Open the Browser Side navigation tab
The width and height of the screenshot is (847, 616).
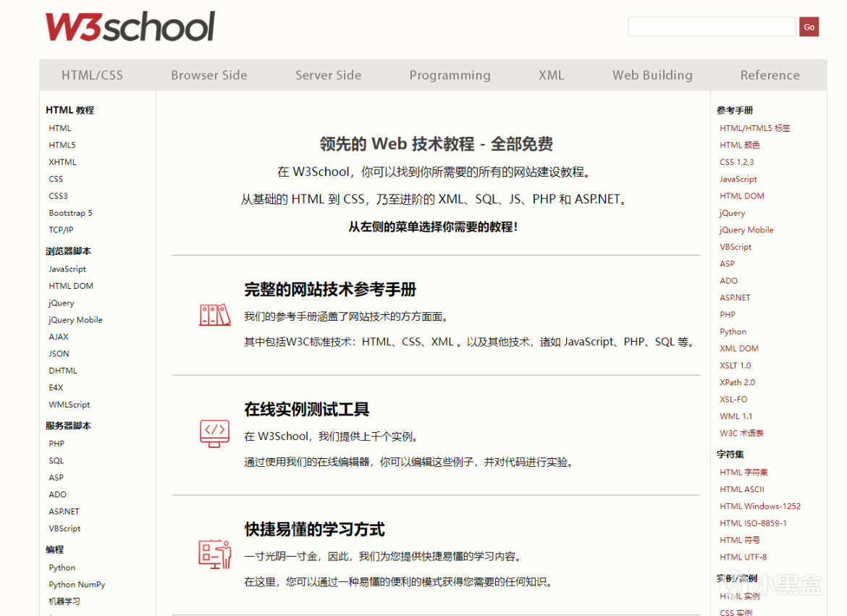(x=209, y=75)
